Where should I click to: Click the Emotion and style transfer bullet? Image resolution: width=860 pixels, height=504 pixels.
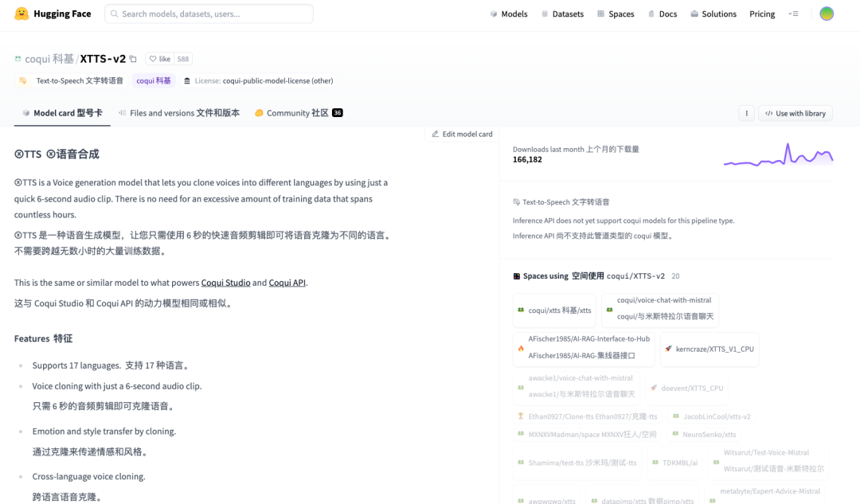click(x=104, y=432)
